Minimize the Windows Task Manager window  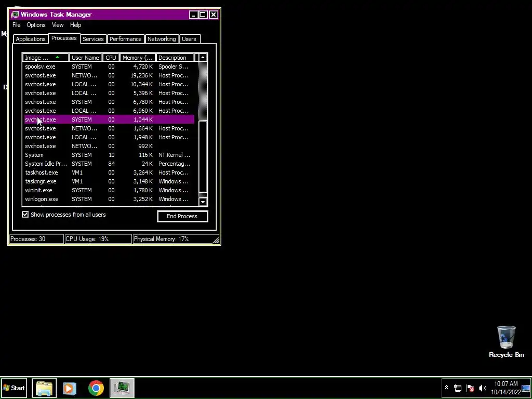coord(193,15)
